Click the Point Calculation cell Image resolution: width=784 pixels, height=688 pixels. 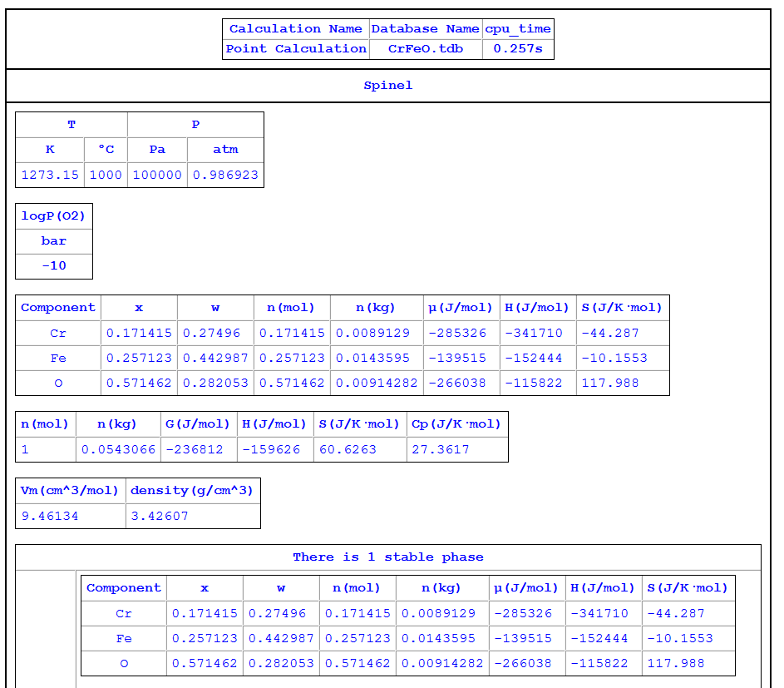coord(296,49)
